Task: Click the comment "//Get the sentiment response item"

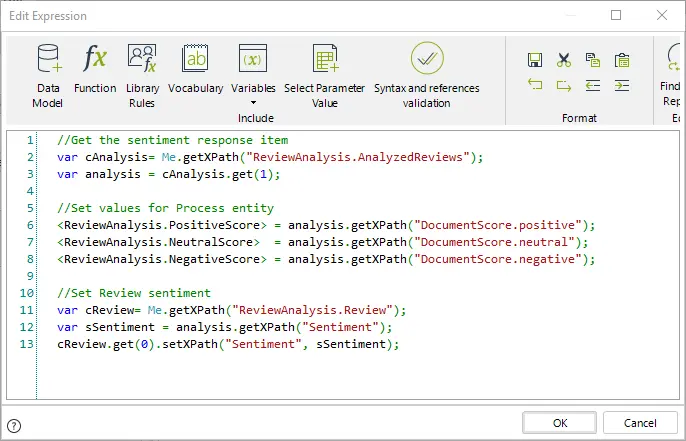Action: click(x=172, y=140)
